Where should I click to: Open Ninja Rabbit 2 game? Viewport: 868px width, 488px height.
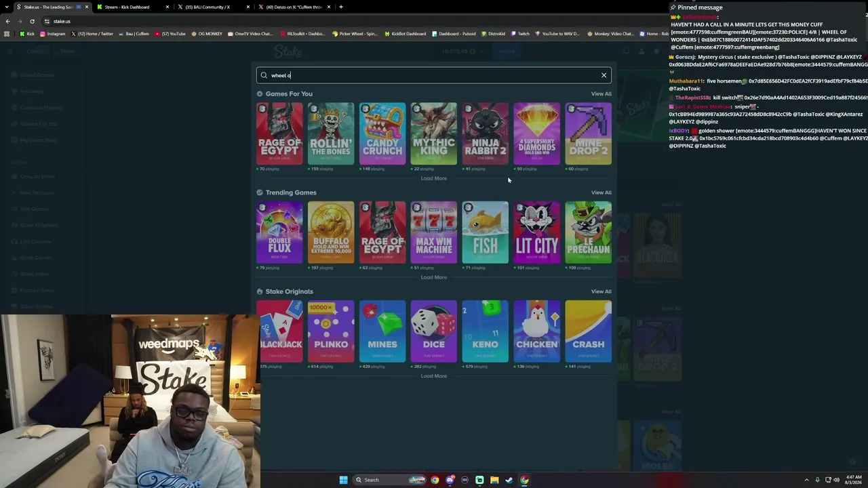(486, 134)
